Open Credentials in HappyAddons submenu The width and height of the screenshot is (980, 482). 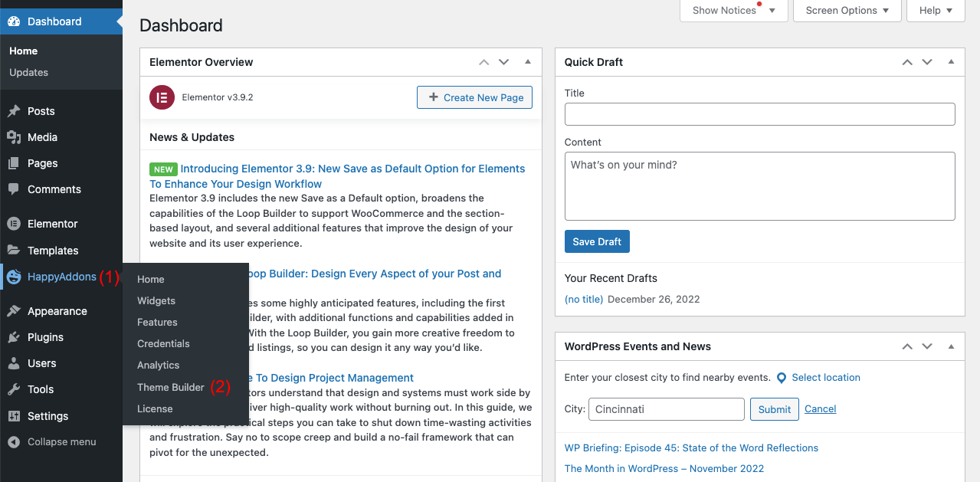pos(163,344)
